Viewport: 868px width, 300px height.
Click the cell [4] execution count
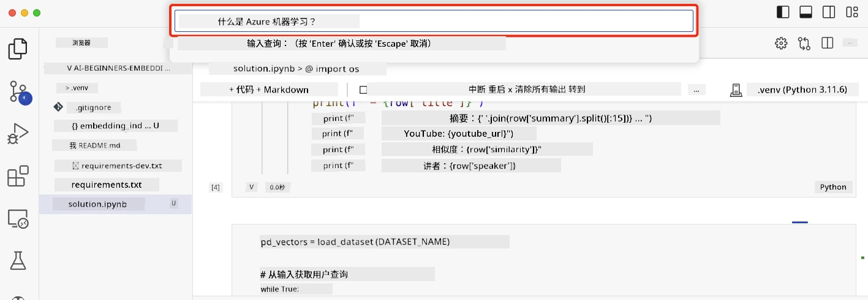pos(216,187)
